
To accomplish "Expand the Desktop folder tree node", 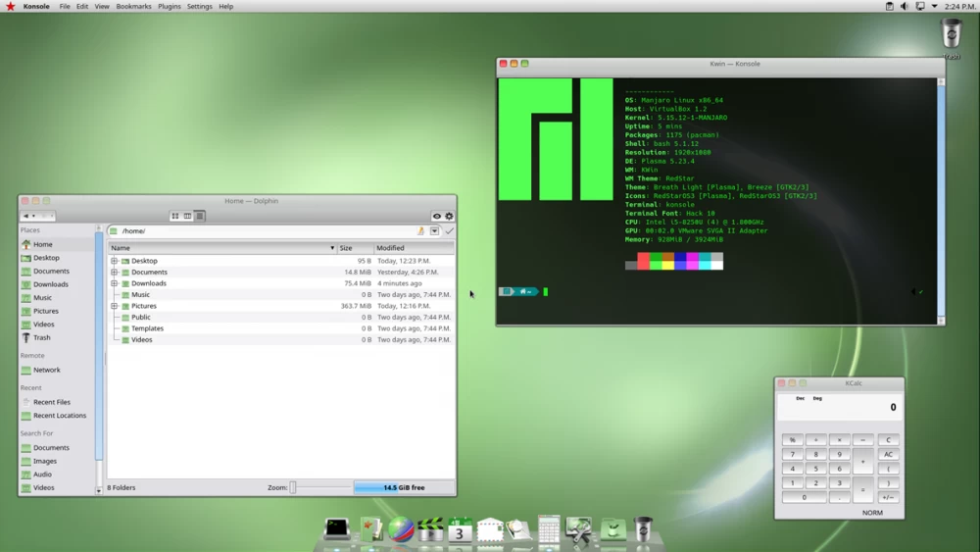I will (115, 261).
